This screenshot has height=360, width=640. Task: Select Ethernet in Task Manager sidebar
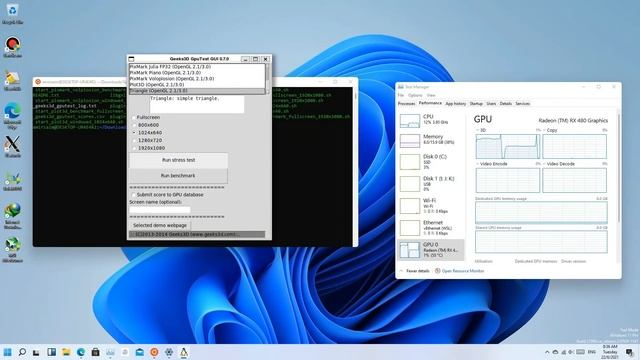point(431,228)
